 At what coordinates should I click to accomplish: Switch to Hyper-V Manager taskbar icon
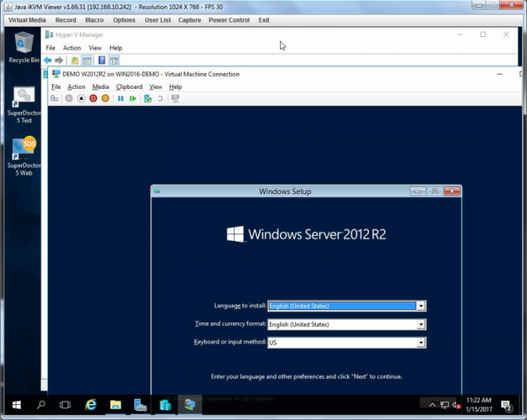165,405
